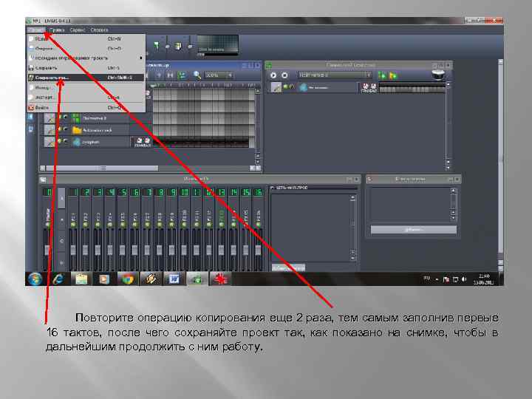Viewport: 532px width, 399px height.
Task: Click the add automation track yellow icon
Action: tap(393, 75)
